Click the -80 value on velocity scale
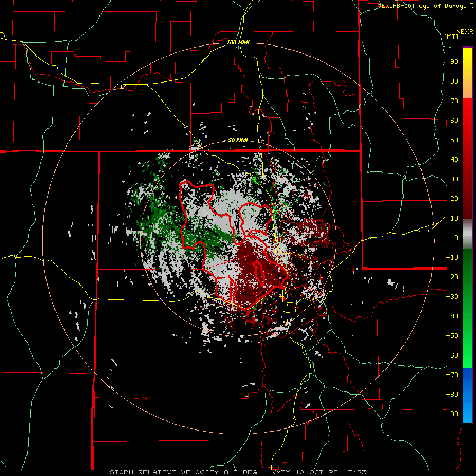 pyautogui.click(x=452, y=395)
